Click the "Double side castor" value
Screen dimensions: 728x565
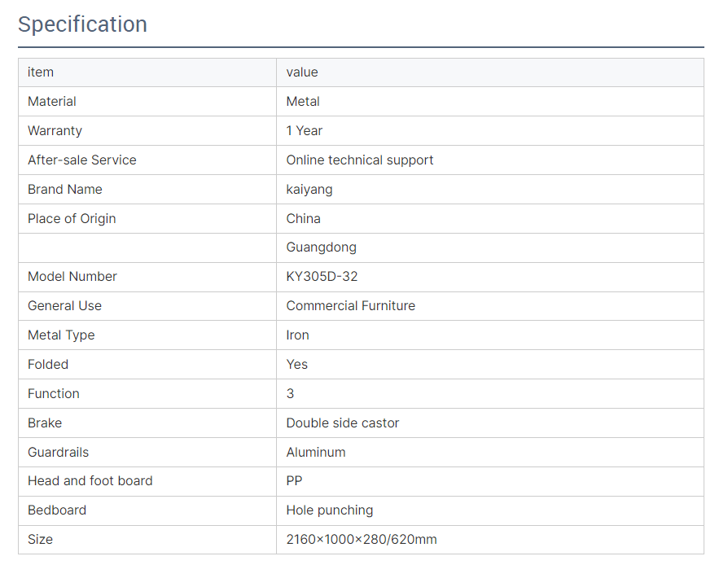pos(343,423)
